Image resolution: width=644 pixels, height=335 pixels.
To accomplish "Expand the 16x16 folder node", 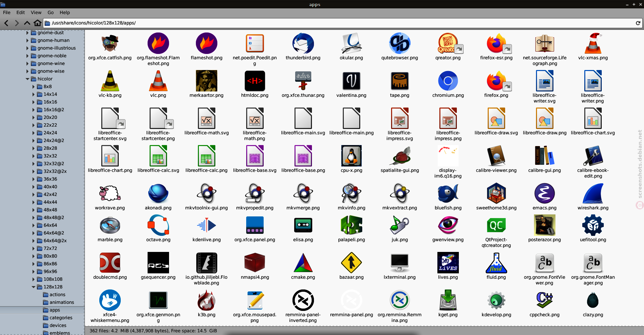I will click(34, 102).
